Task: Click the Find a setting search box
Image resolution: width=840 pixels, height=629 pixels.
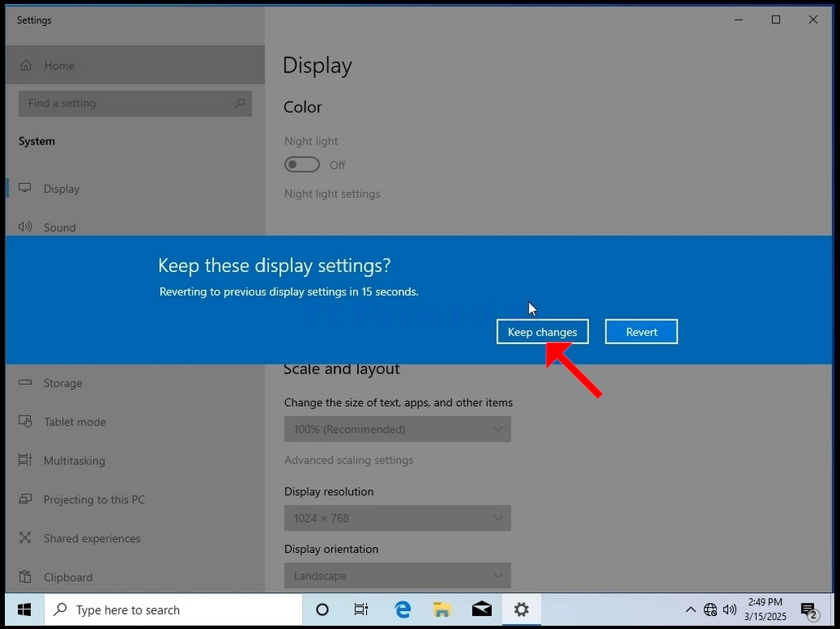Action: click(135, 104)
